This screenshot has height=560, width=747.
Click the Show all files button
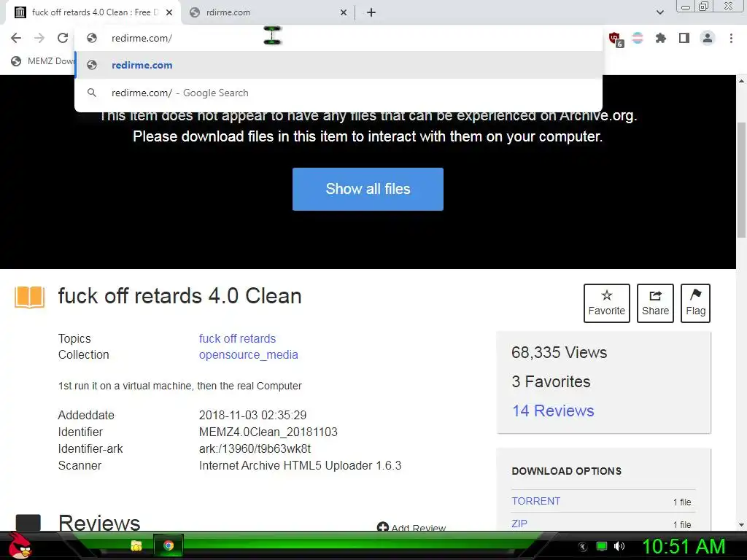pos(368,189)
